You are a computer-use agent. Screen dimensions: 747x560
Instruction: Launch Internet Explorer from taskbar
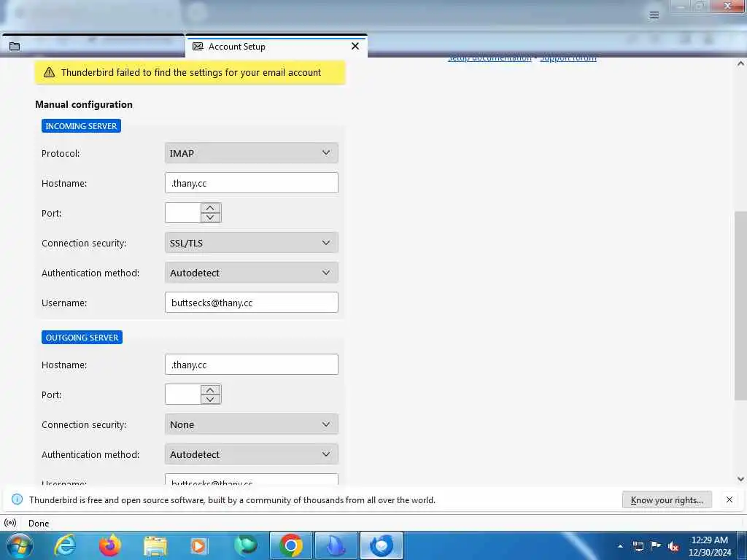[65, 545]
